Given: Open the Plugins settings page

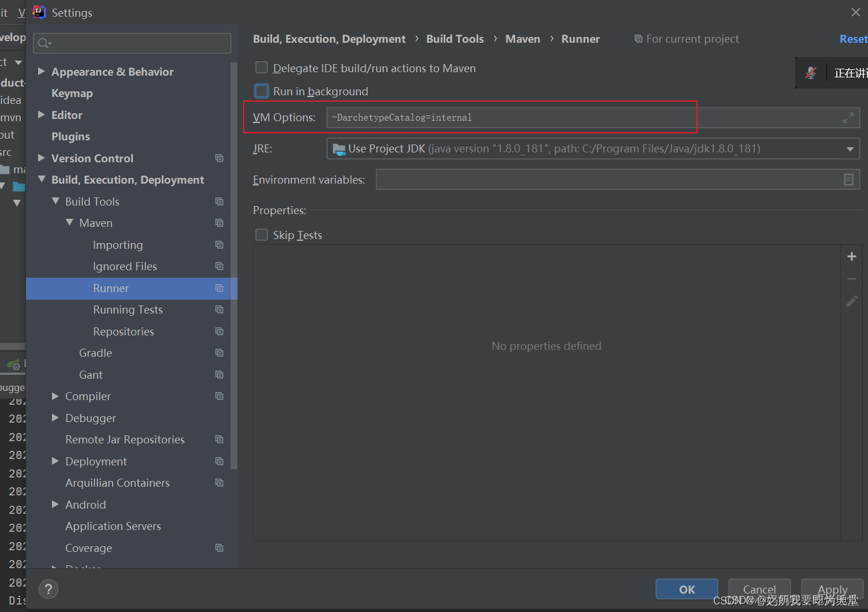Looking at the screenshot, I should (x=70, y=137).
